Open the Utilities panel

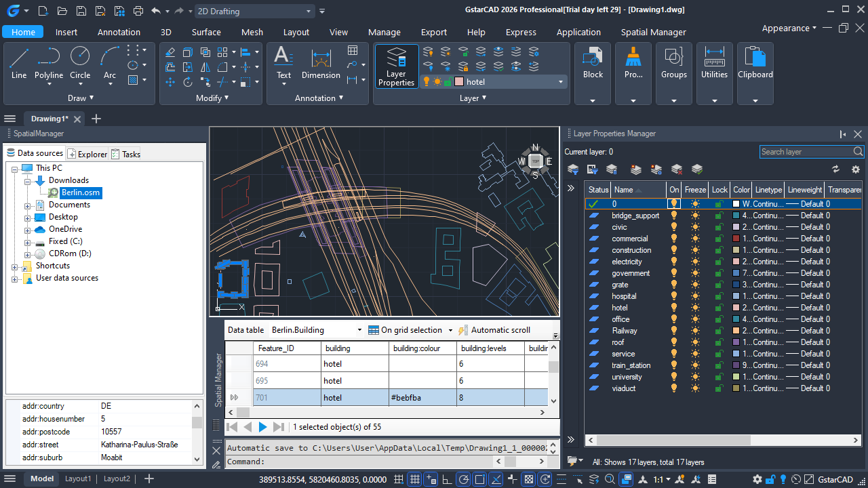714,66
